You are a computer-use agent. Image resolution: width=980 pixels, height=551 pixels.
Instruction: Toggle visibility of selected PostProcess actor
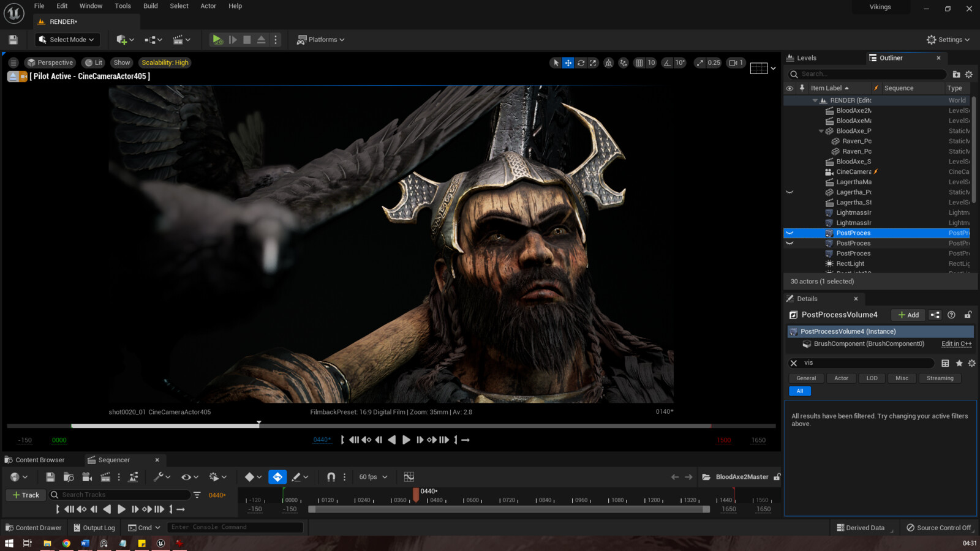pyautogui.click(x=790, y=233)
